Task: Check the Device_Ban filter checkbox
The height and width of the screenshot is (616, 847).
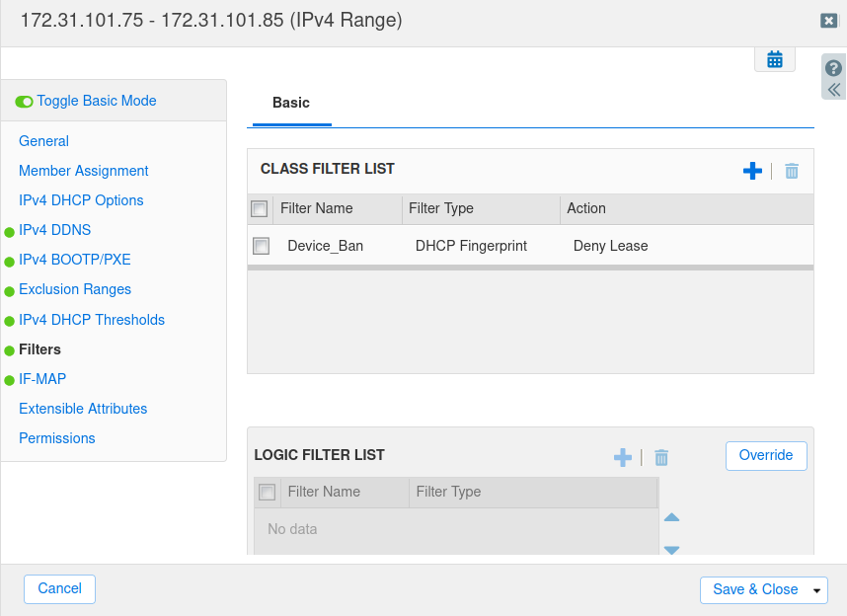Action: [261, 246]
